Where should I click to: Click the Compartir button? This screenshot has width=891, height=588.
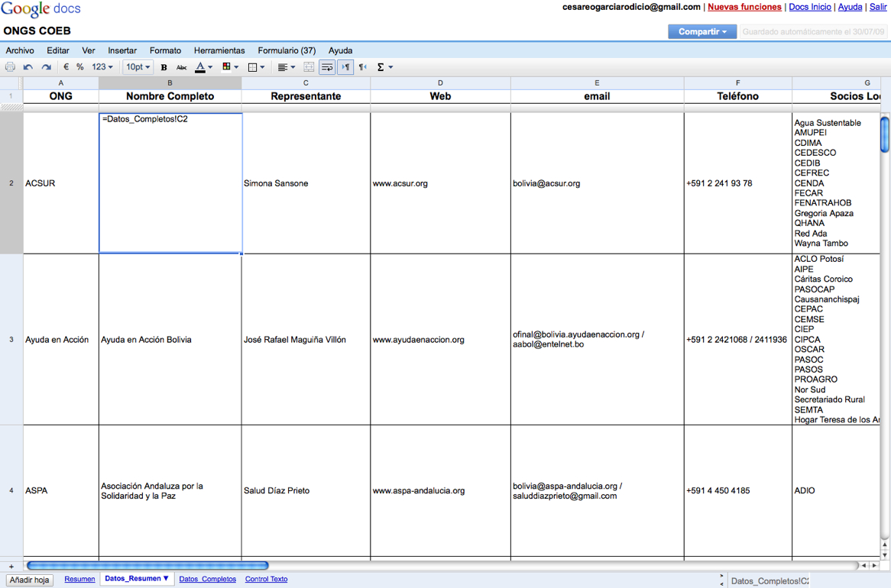click(x=702, y=32)
